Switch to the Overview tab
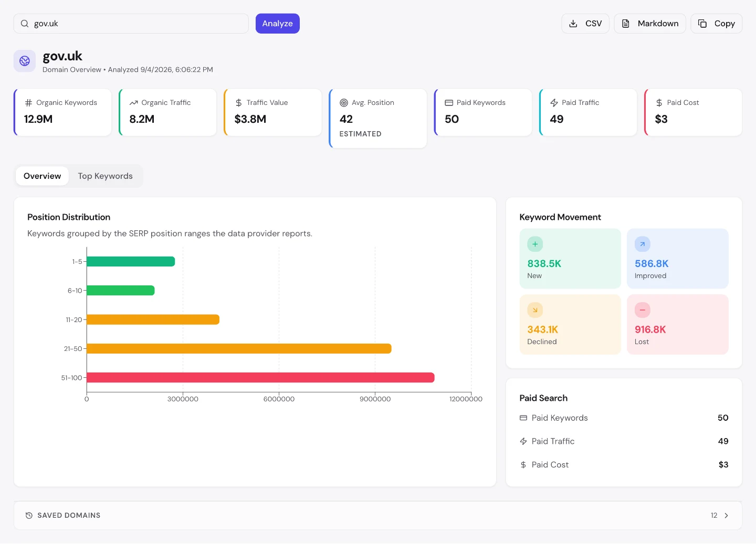Screen dimensions: 756x544 (42, 176)
